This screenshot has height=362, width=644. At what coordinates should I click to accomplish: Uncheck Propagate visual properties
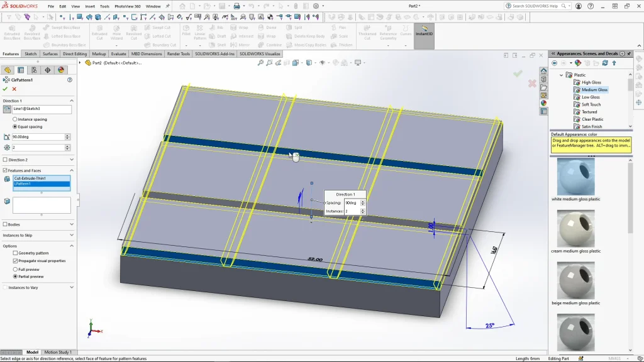[15, 261]
